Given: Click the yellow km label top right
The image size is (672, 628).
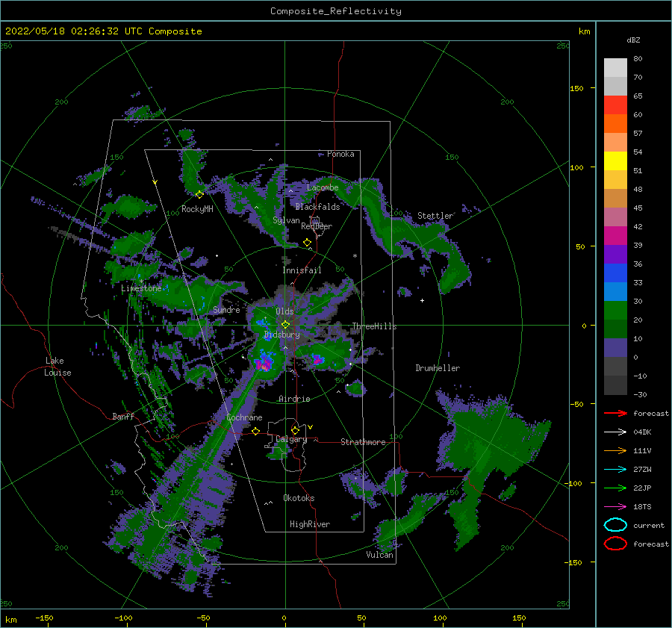Looking at the screenshot, I should click(x=584, y=31).
